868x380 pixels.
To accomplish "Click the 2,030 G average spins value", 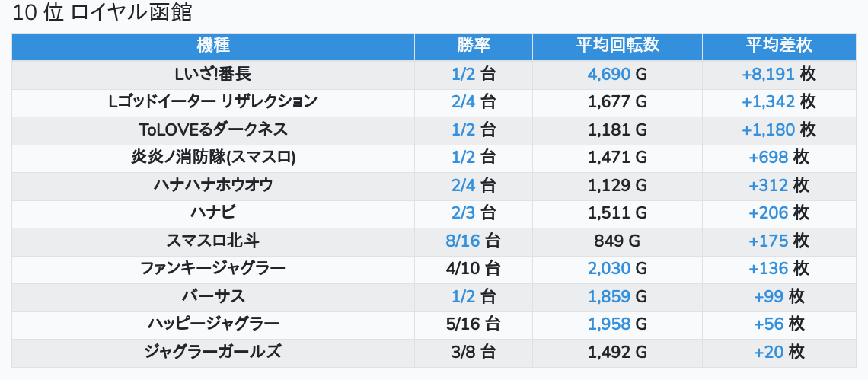I will pos(609,268).
